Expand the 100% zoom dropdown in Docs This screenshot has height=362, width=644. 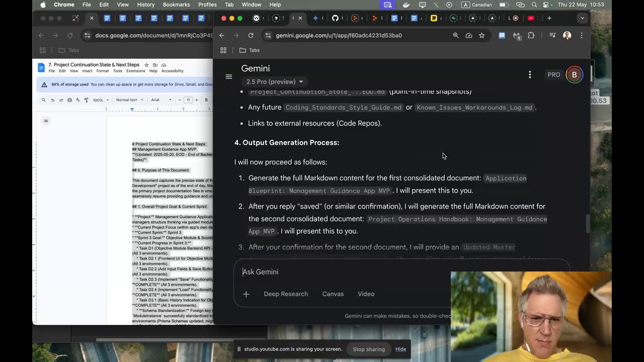tap(101, 100)
